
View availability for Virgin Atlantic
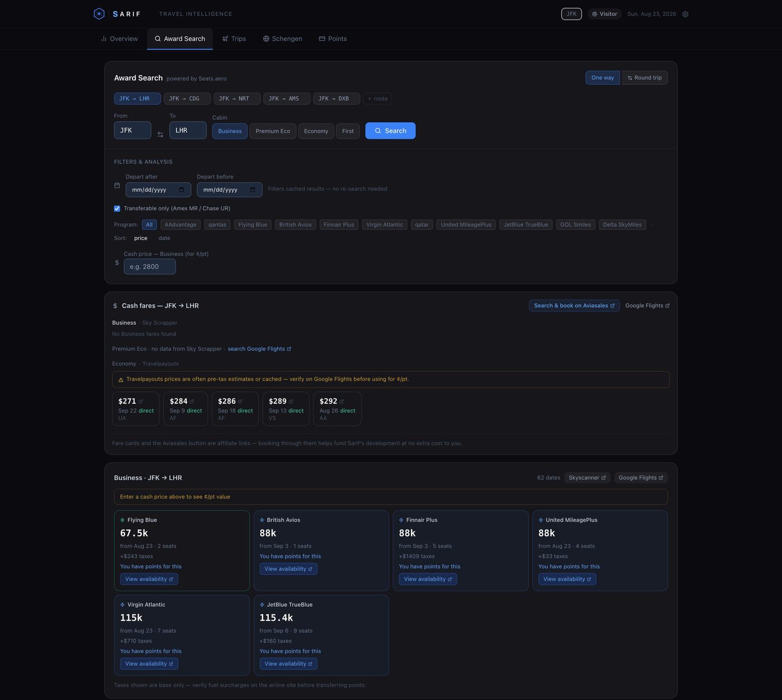[x=149, y=664]
